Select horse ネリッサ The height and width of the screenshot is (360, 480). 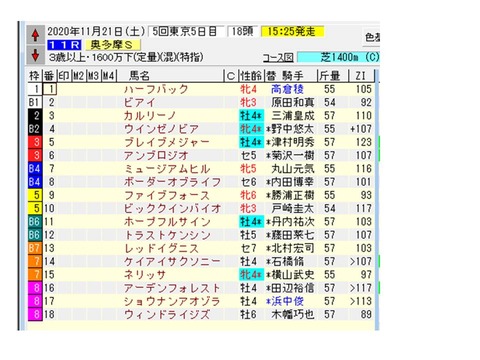[x=145, y=275]
